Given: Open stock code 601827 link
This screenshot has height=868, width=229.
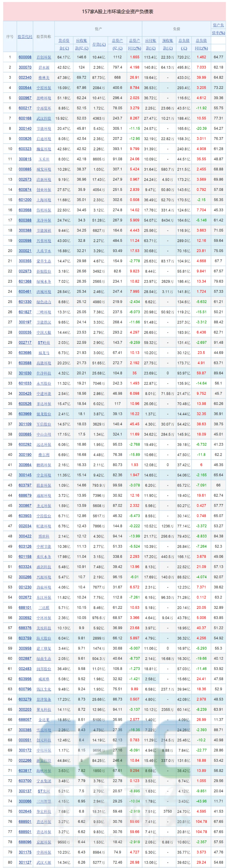Looking at the screenshot, I should pos(25,312).
